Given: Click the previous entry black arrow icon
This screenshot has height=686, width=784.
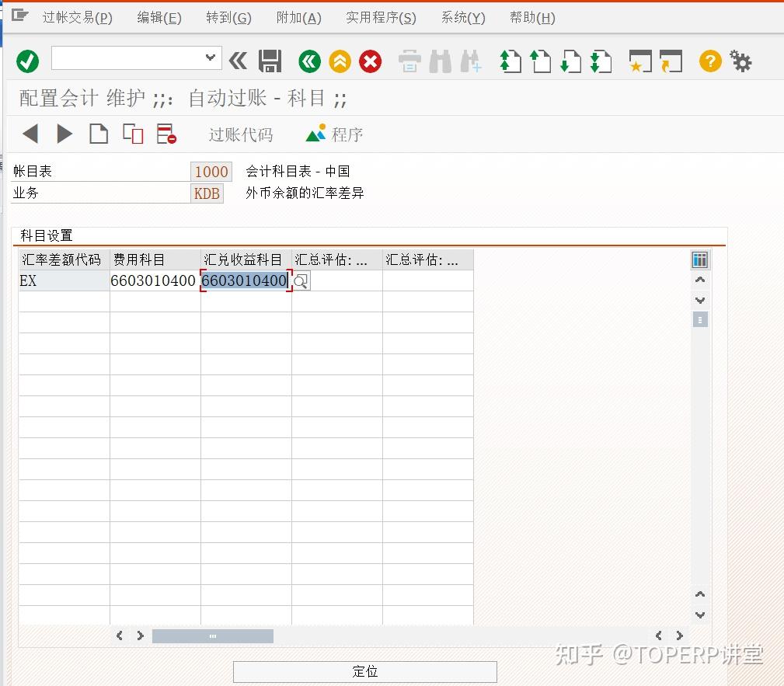Looking at the screenshot, I should click(x=30, y=134).
